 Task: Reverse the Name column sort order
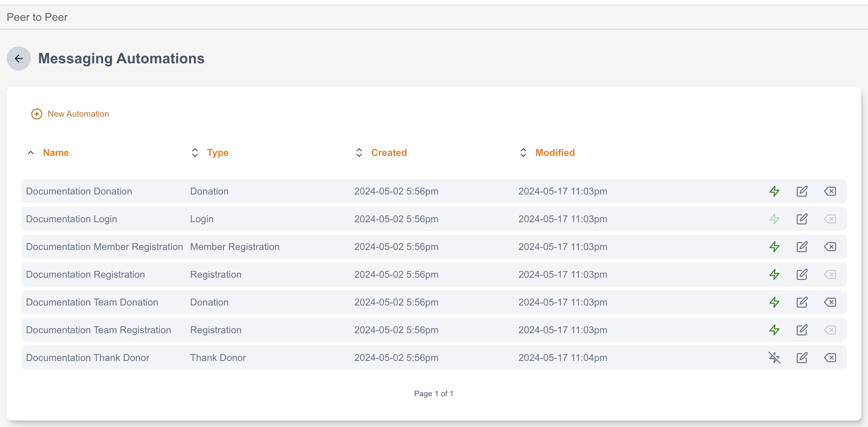click(56, 153)
